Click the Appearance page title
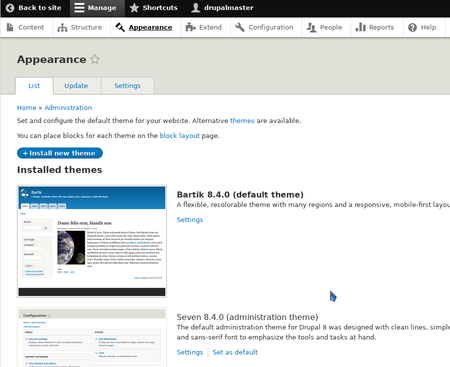This screenshot has width=450, height=367. [52, 59]
